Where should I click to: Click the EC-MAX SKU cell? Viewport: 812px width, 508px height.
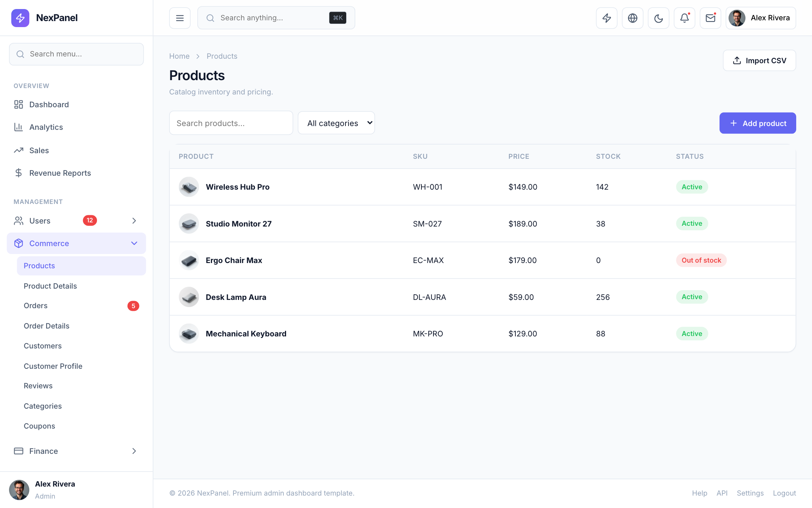(x=428, y=260)
